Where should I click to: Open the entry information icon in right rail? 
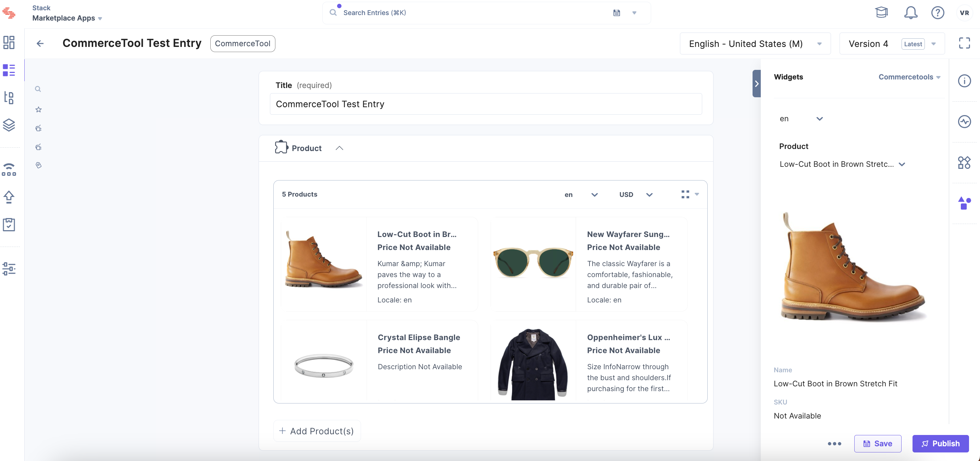pos(964,80)
